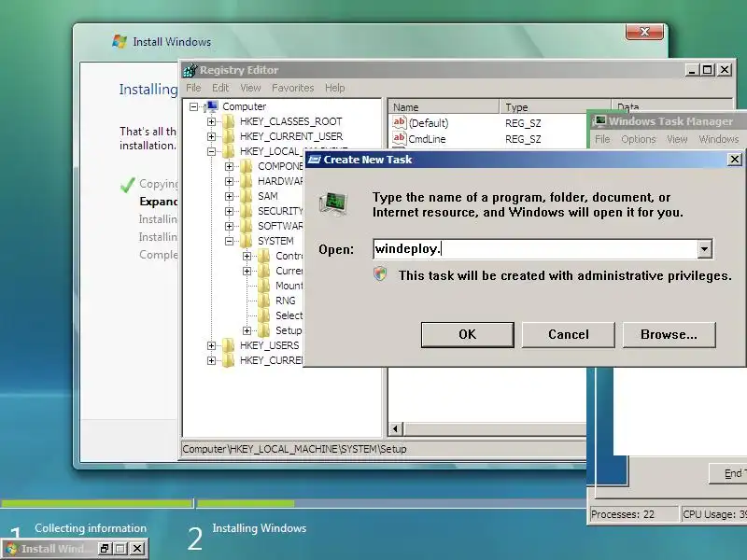
Task: Expand the SECURITY key
Action: pyautogui.click(x=229, y=211)
